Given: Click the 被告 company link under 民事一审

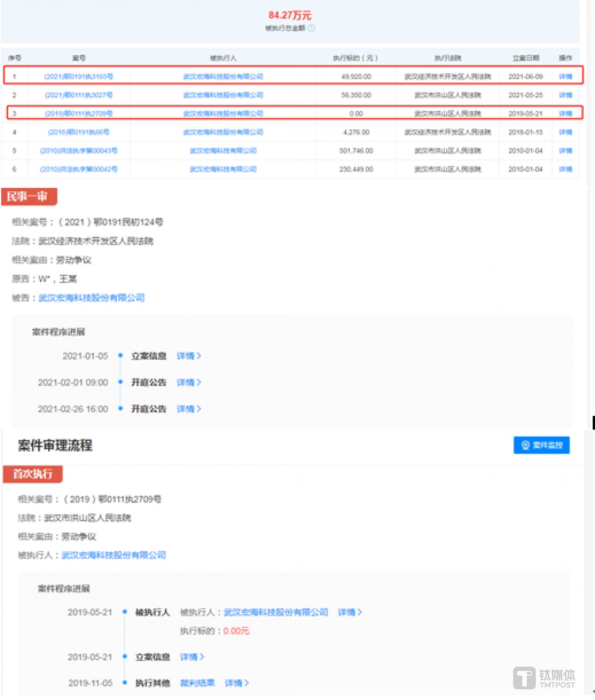Looking at the screenshot, I should 92,298.
